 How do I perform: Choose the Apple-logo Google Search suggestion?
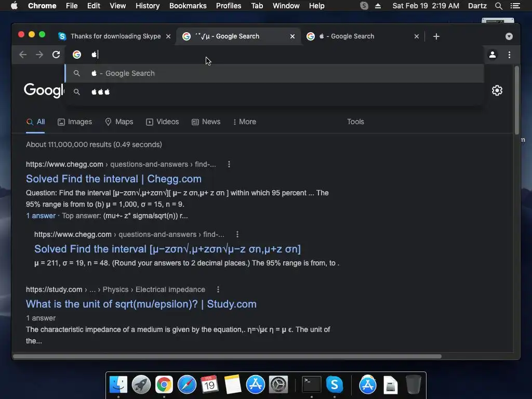coord(274,73)
